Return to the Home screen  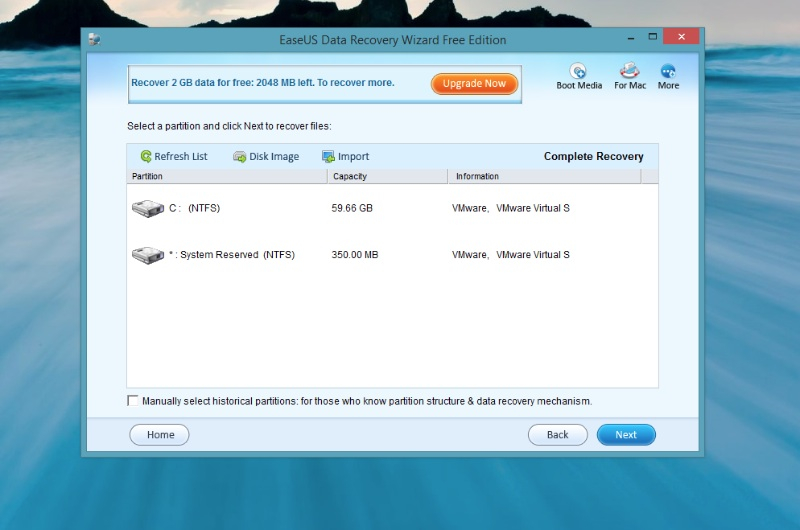[x=160, y=435]
